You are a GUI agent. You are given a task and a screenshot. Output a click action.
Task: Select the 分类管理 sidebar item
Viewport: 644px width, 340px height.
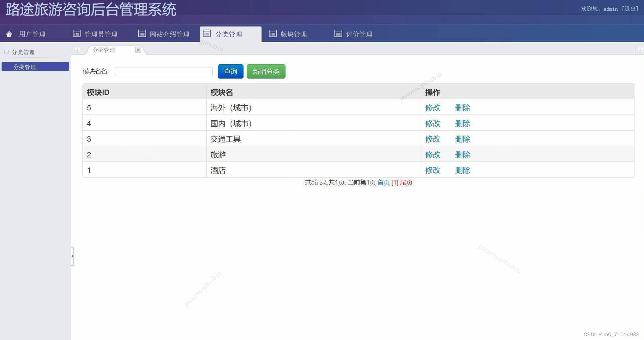tap(35, 67)
